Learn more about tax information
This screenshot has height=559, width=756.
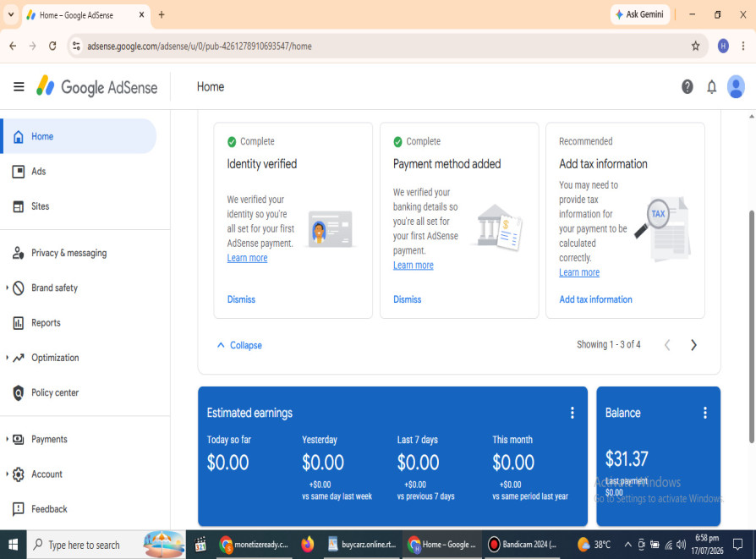click(579, 272)
